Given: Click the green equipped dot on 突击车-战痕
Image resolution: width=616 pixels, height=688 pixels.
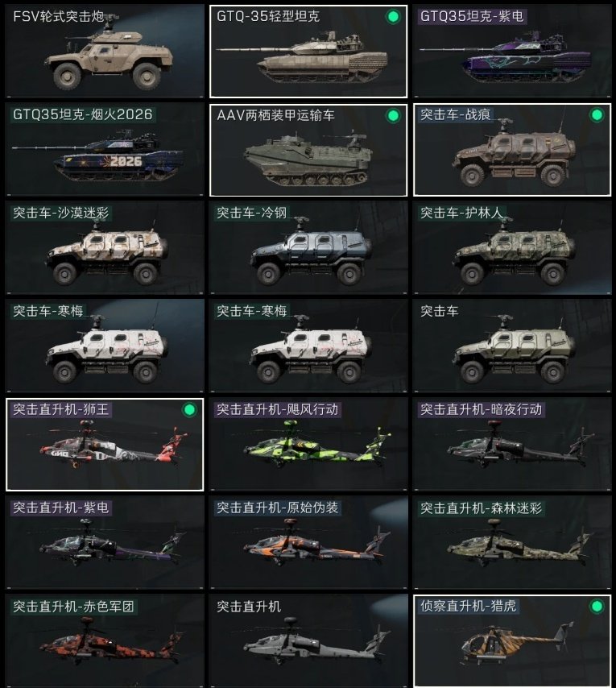Looking at the screenshot, I should [x=597, y=115].
